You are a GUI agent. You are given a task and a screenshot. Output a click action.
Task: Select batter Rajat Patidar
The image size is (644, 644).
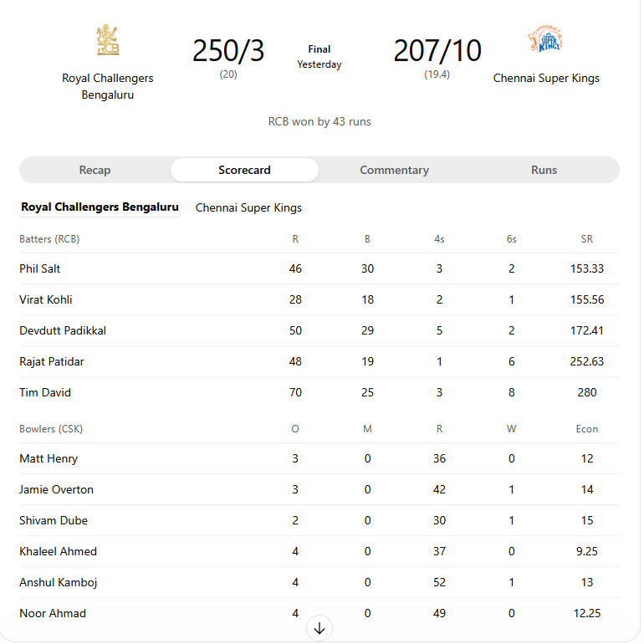51,361
